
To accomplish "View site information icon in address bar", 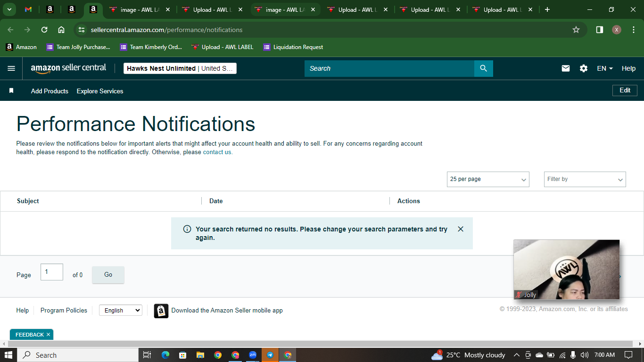I will tap(82, 30).
